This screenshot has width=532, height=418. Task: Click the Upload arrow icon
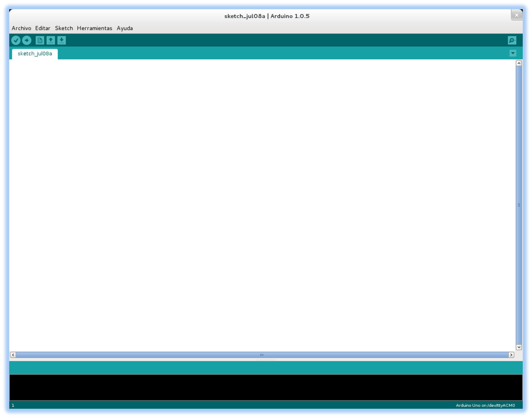point(26,40)
